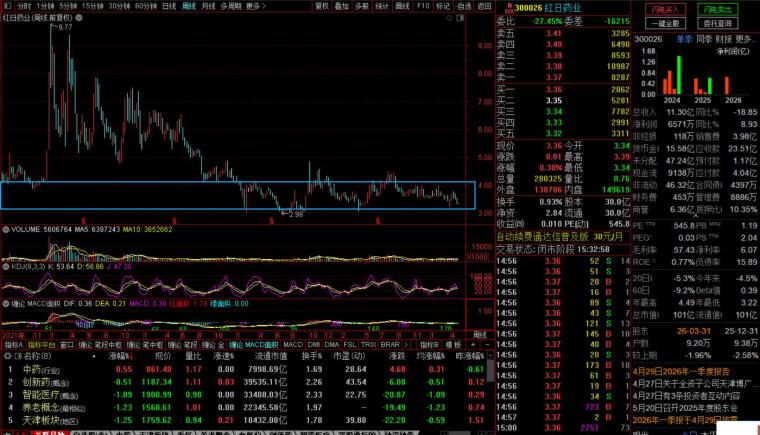This screenshot has width=760, height=435.
Task: Click the diamond icon at chart top right
Action: (x=449, y=18)
